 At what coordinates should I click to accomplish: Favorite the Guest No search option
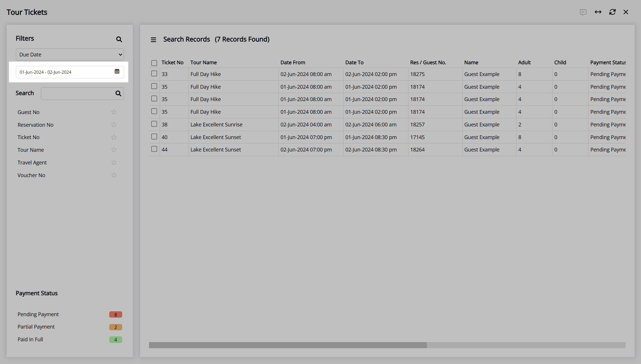[x=114, y=112]
